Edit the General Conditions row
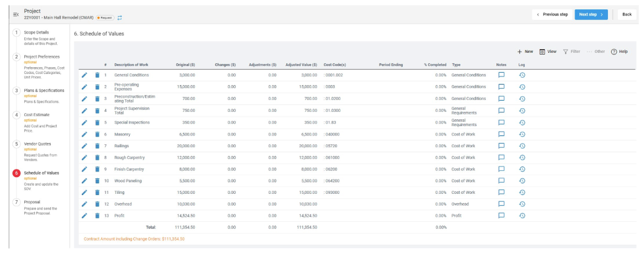The width and height of the screenshot is (644, 256). pos(84,75)
